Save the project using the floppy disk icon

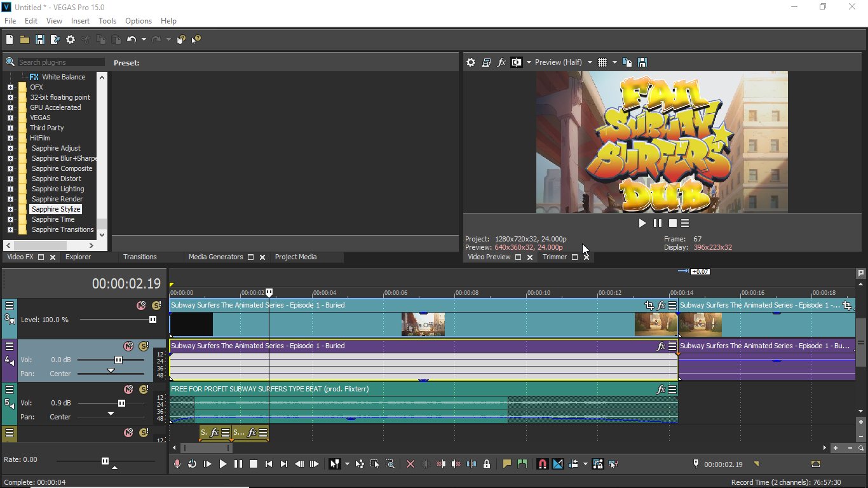tap(40, 39)
